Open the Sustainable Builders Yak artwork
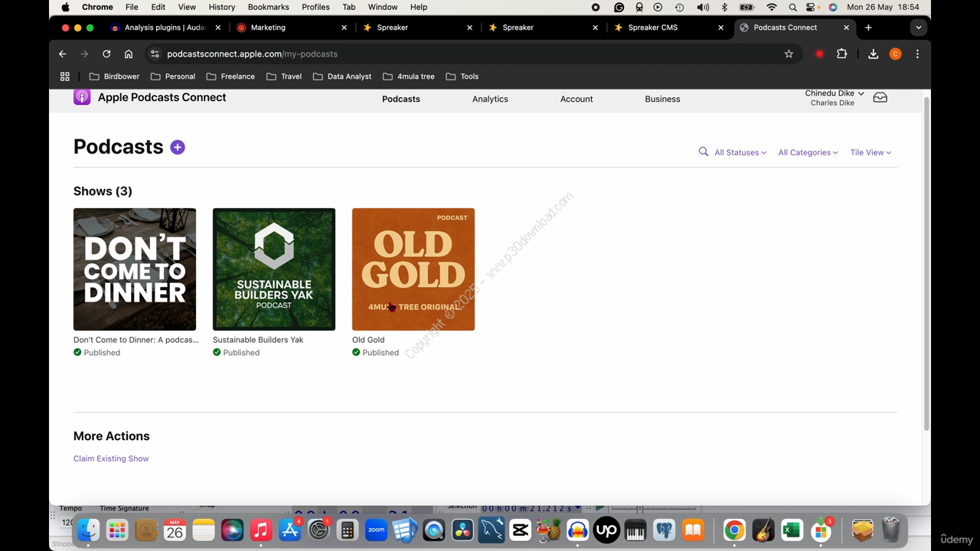 [x=274, y=269]
